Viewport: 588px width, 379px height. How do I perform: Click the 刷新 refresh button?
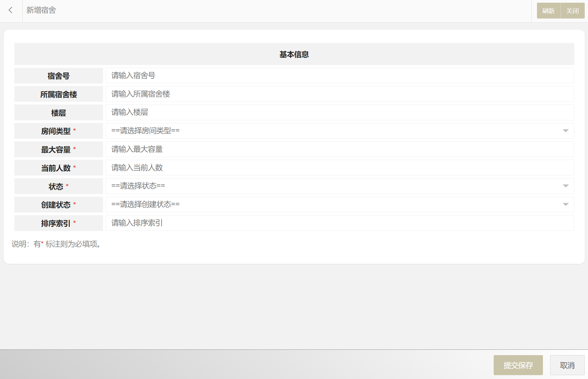point(548,11)
